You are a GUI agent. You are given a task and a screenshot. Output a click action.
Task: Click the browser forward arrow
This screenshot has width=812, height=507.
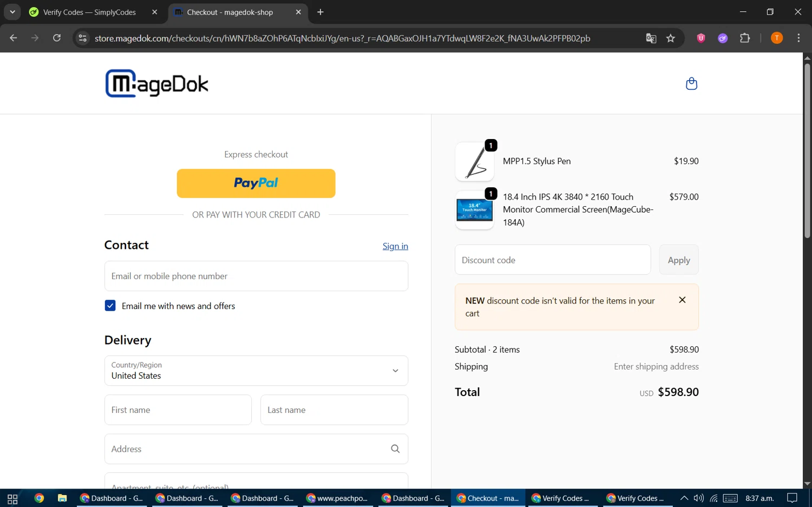35,38
